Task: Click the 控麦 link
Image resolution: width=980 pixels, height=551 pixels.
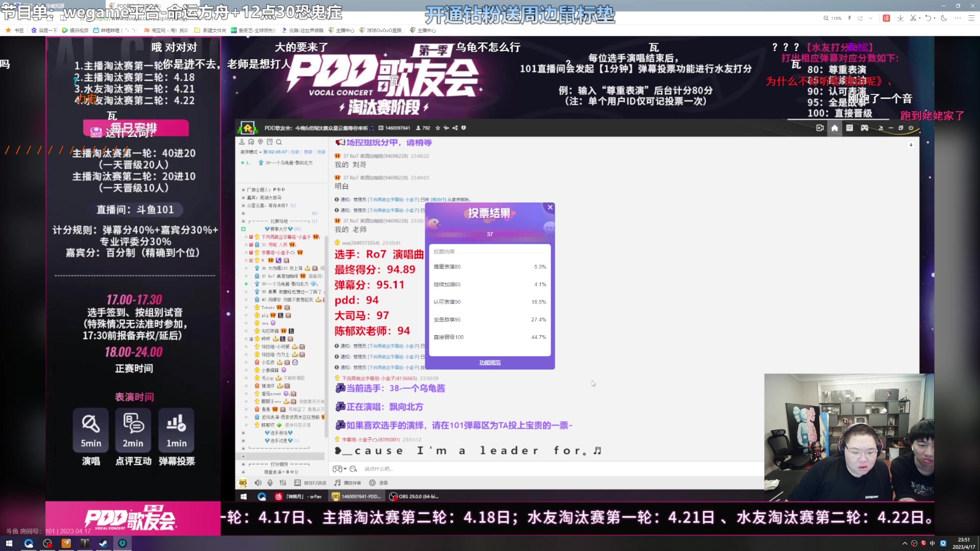Action: pos(295,152)
